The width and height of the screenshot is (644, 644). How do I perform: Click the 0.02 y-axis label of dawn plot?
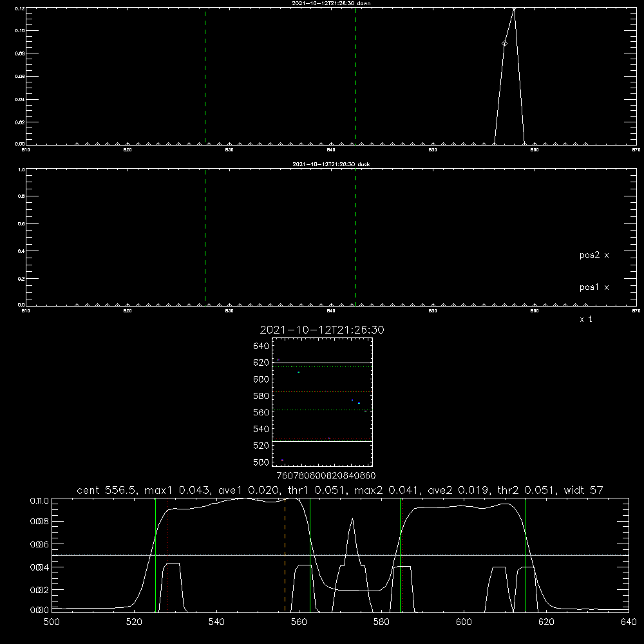tap(20, 122)
